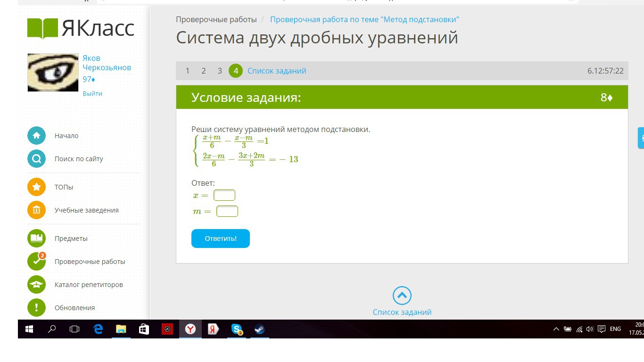Click the Обновления exclamation icon
The height and width of the screenshot is (362, 644).
pos(36,308)
